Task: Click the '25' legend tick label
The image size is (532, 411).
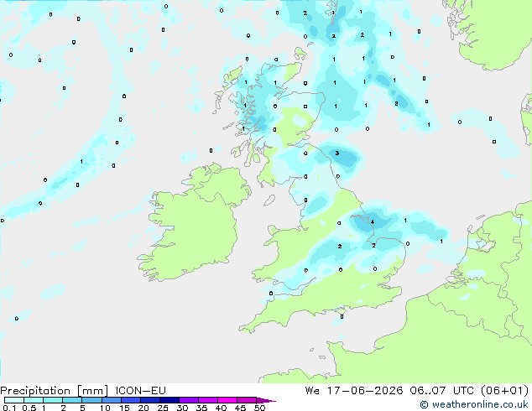Action: [163, 408]
